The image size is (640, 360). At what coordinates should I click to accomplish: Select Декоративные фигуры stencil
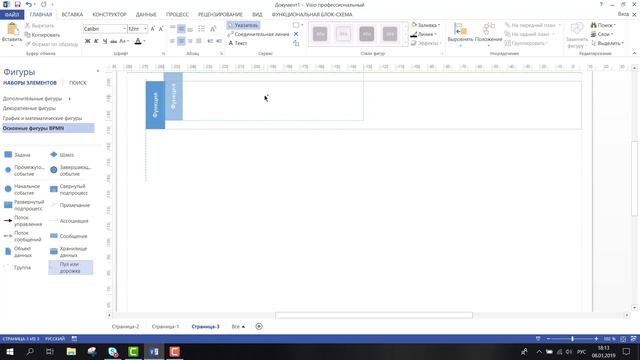pos(29,108)
